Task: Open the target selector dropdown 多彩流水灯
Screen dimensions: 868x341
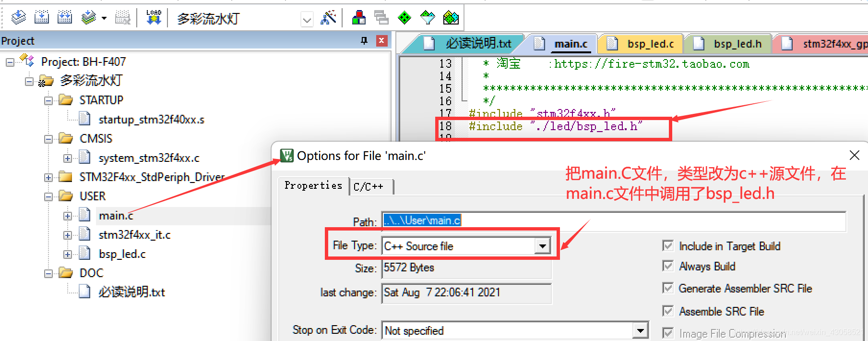Action: pos(307,20)
